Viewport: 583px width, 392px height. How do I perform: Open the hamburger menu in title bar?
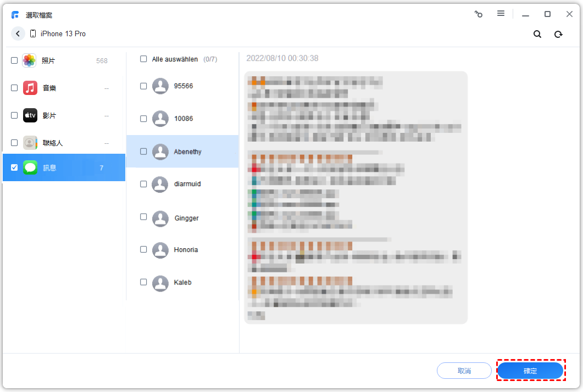(x=501, y=14)
